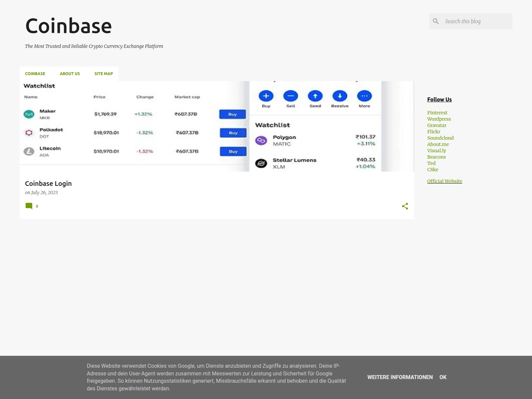Visit the Official Website link
532x399 pixels.
tap(445, 181)
